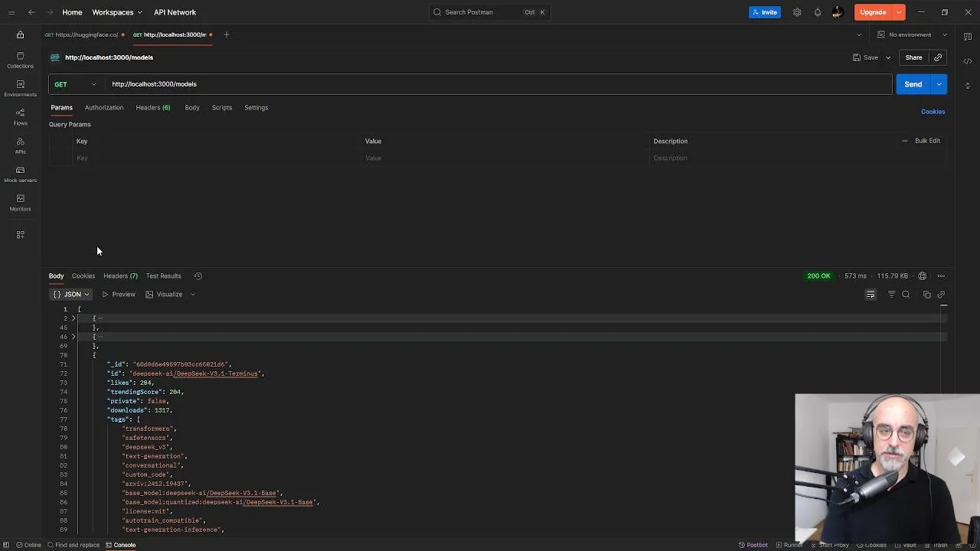Switch to the huggingface.co request tab
This screenshot has height=551, width=980.
pos(84,34)
